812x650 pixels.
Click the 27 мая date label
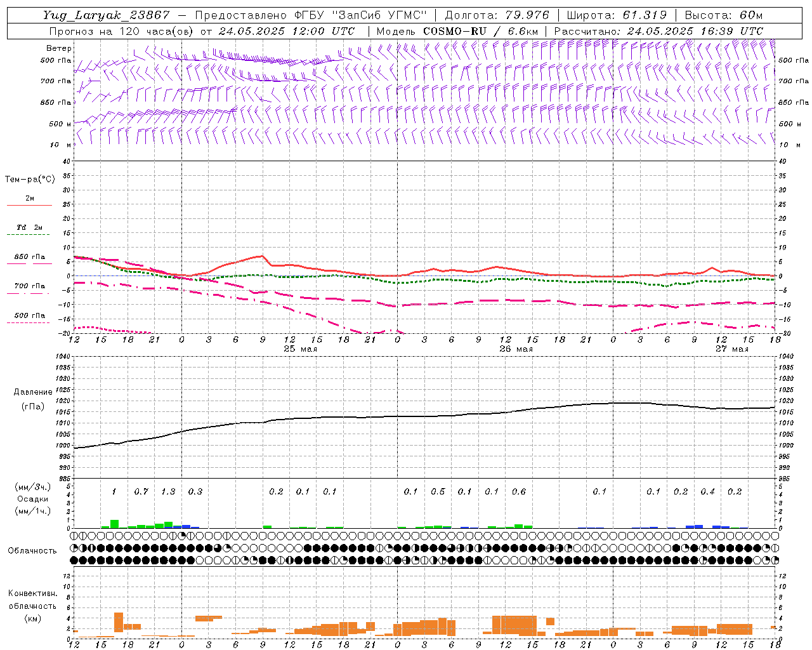731,349
